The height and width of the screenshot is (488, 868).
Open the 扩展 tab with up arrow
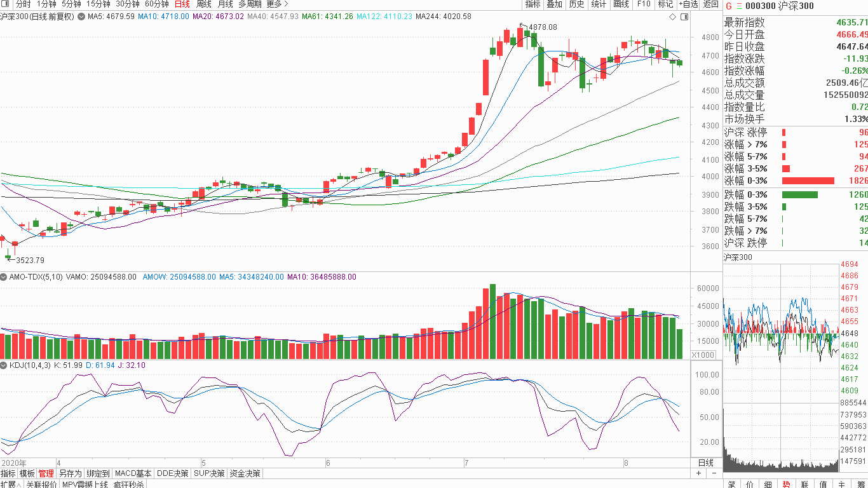11,484
